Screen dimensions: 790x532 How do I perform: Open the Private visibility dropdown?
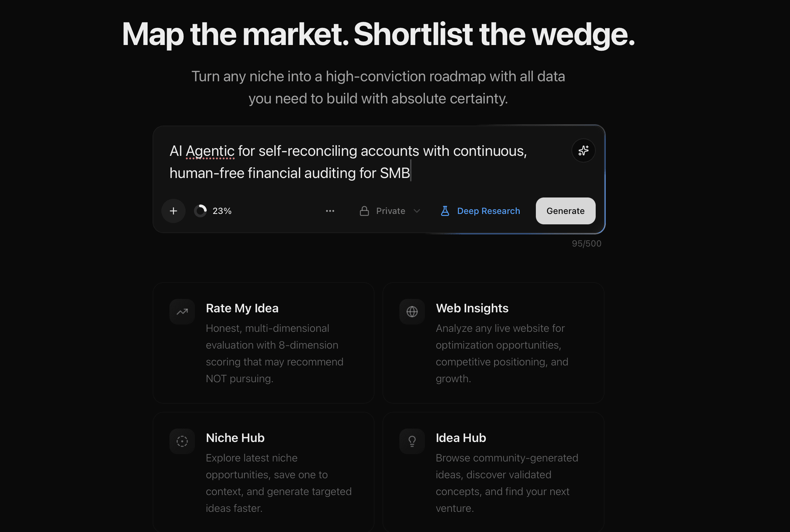[x=390, y=211]
